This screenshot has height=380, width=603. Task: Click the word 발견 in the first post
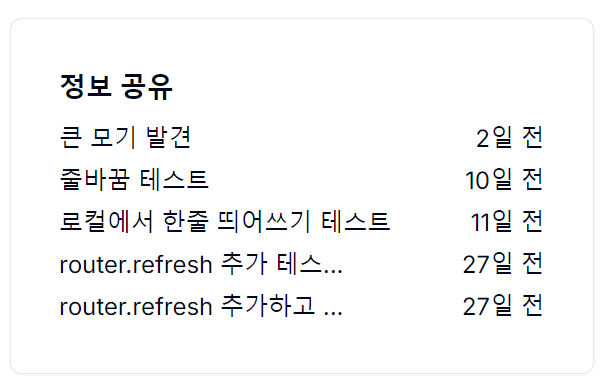[x=168, y=137]
